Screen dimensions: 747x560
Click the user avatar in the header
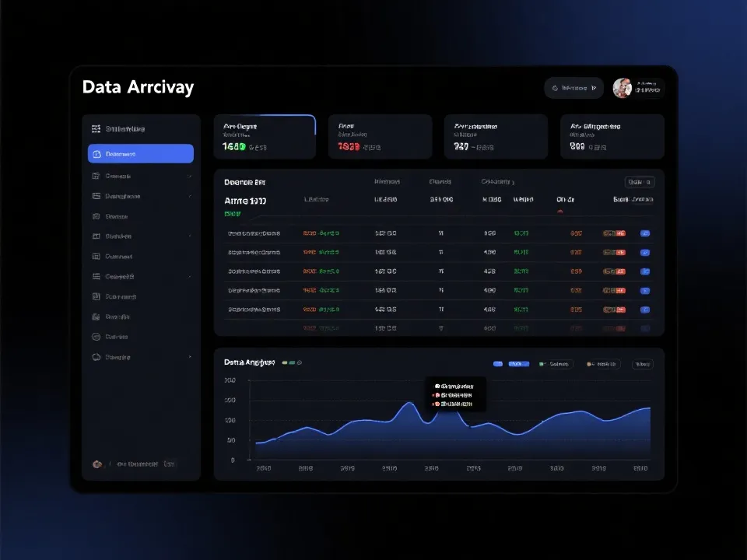coord(622,88)
